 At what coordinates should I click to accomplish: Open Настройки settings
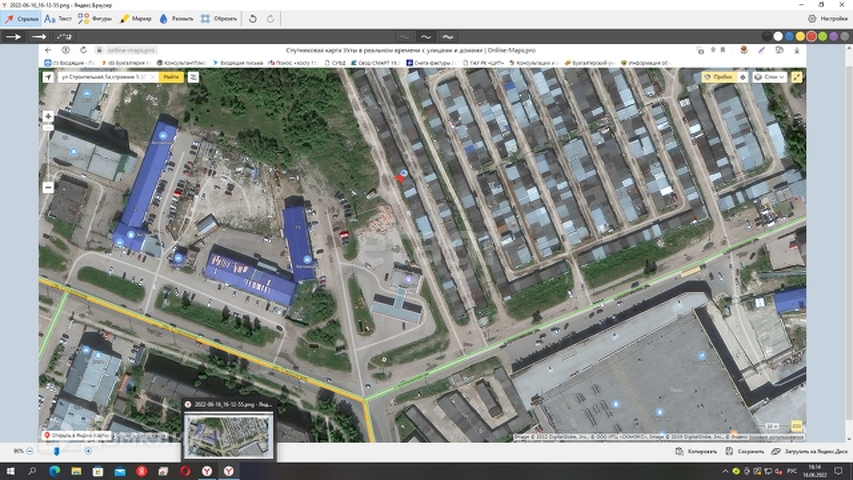point(828,18)
